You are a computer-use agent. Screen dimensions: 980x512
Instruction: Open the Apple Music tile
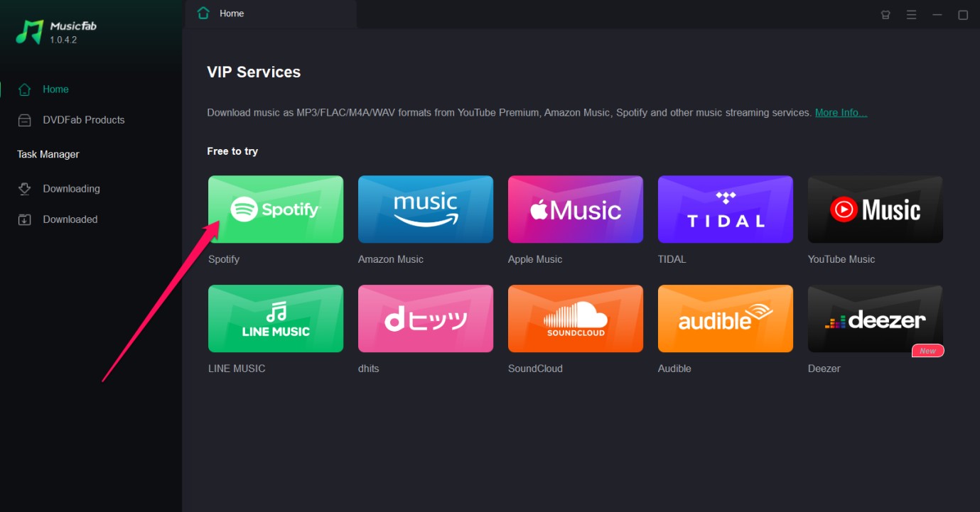[x=576, y=209]
